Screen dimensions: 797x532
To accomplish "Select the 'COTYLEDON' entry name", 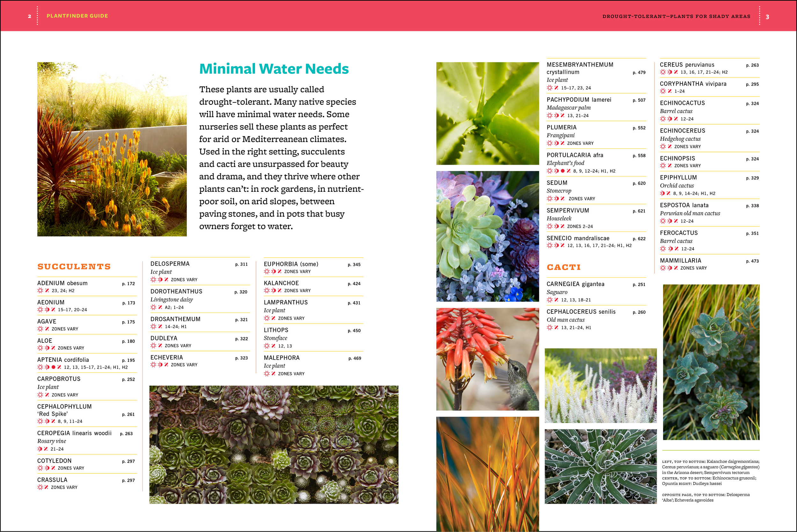I will [x=55, y=461].
